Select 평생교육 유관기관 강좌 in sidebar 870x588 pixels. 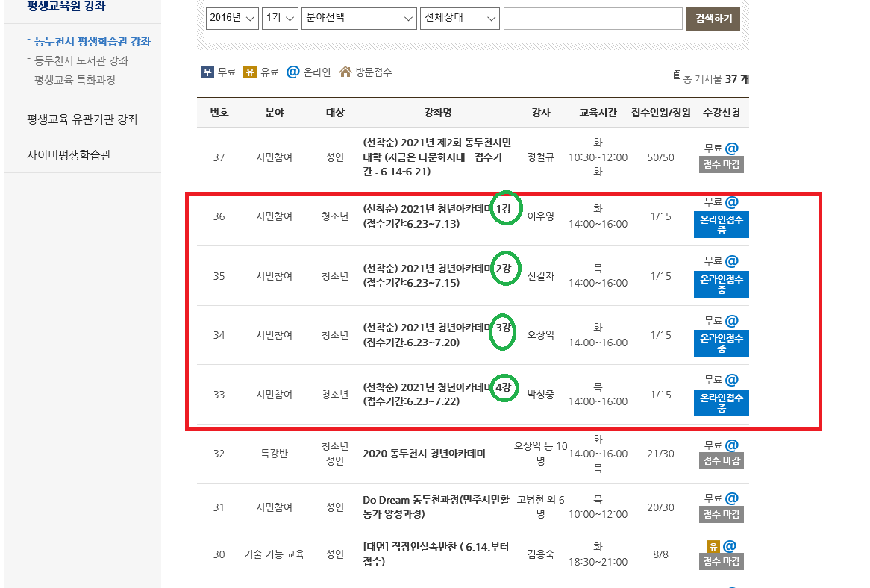click(x=82, y=119)
